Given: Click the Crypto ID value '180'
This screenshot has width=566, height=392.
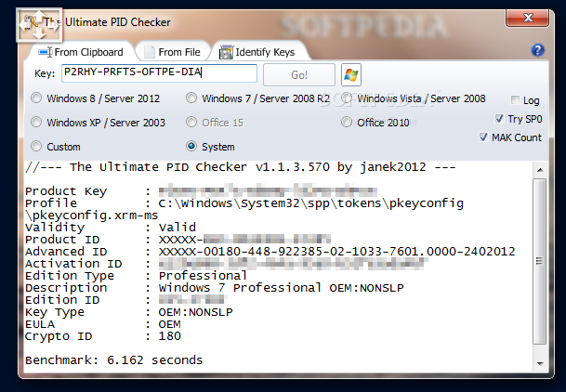Looking at the screenshot, I should [x=170, y=336].
